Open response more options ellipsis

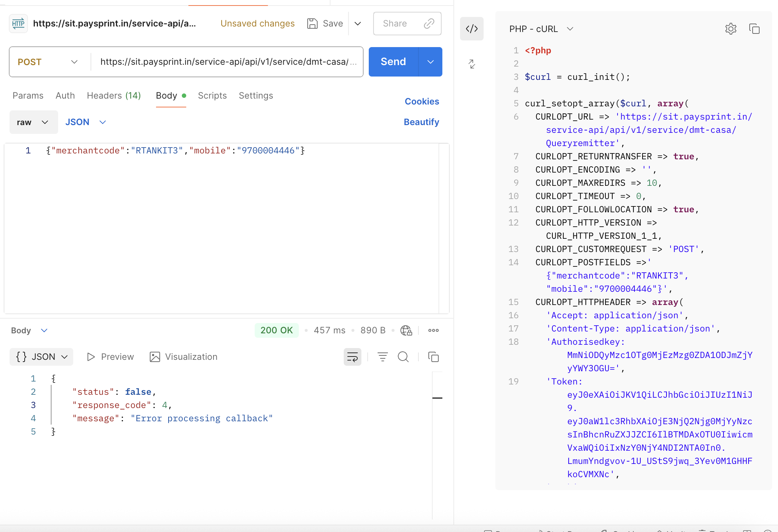pos(433,330)
